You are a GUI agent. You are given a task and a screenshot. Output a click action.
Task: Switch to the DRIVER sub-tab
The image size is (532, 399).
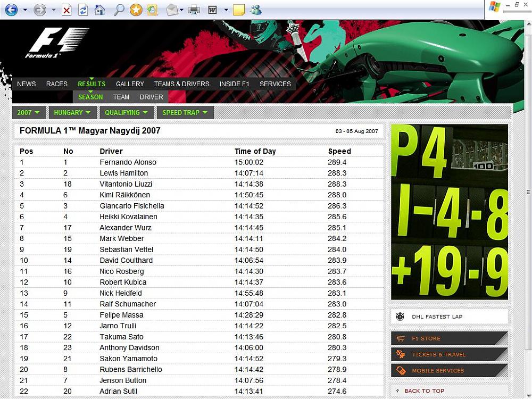[151, 97]
